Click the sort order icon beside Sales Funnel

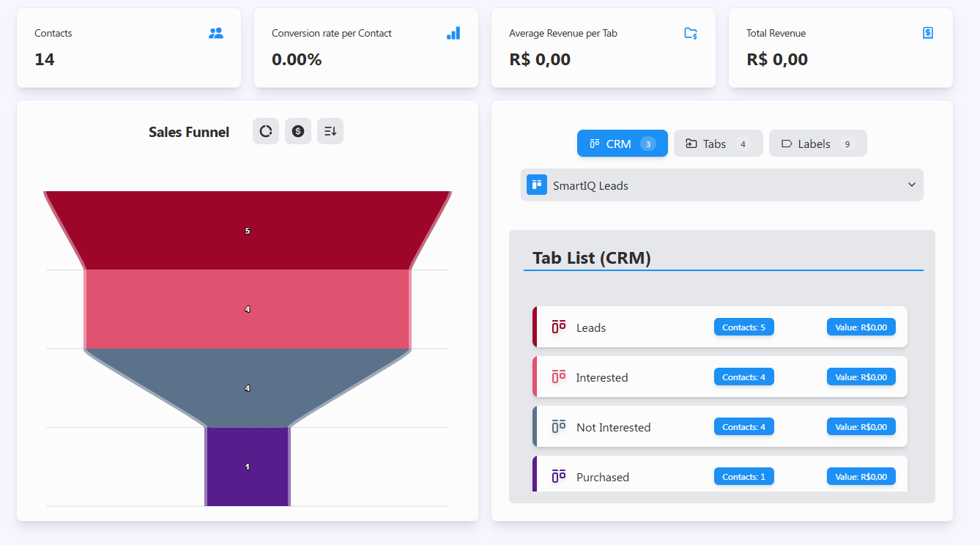[x=330, y=131]
